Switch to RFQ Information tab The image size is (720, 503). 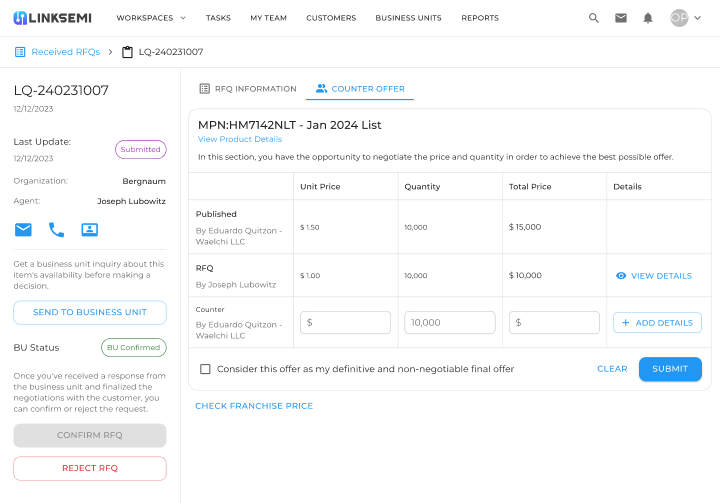point(248,89)
